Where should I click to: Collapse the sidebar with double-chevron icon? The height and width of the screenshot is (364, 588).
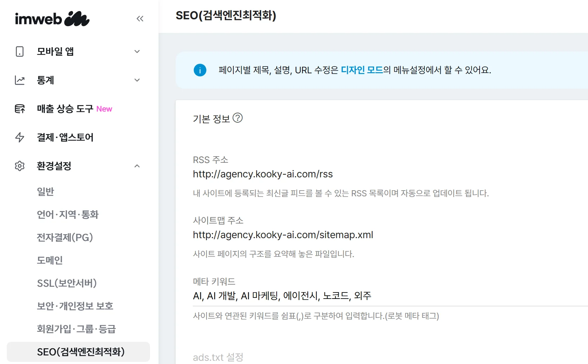click(140, 19)
